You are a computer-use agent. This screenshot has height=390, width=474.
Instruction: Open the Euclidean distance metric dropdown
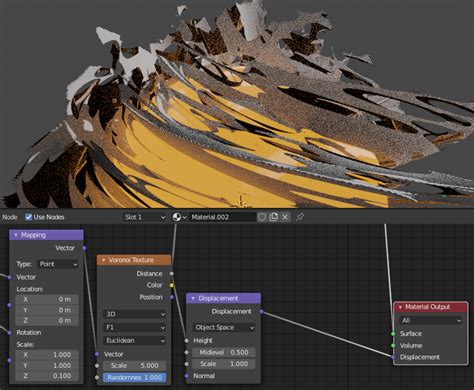coord(135,341)
